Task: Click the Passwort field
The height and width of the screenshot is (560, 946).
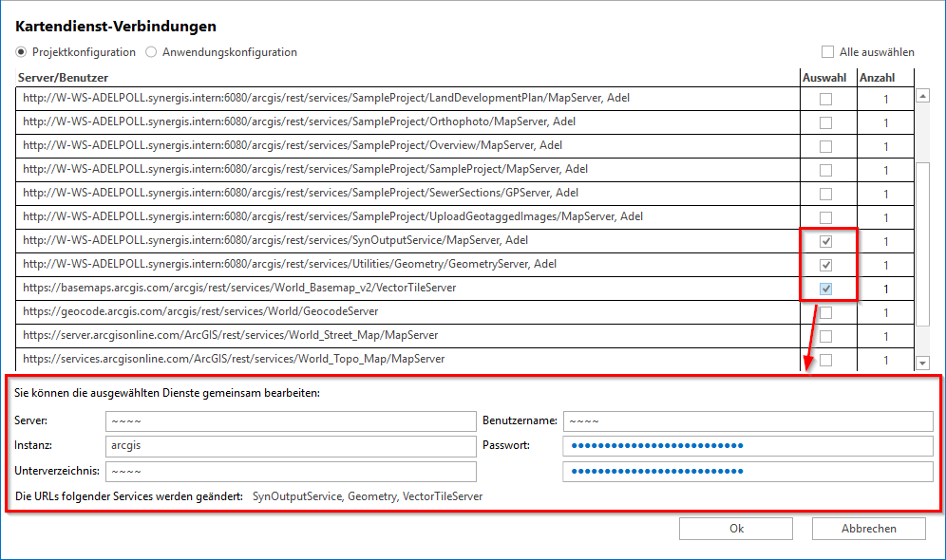Action: pyautogui.click(x=747, y=446)
